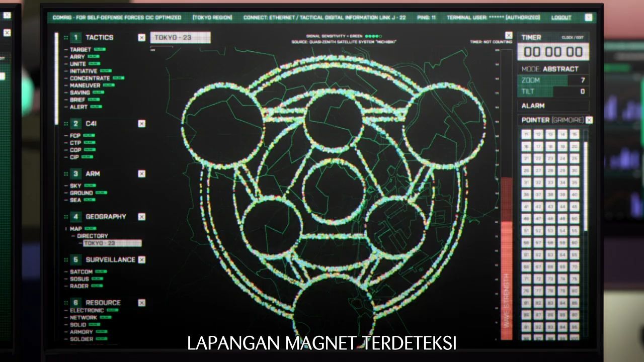The height and width of the screenshot is (362, 644).
Task: Click CLOCK / EDIT in the timer panel
Action: point(573,38)
